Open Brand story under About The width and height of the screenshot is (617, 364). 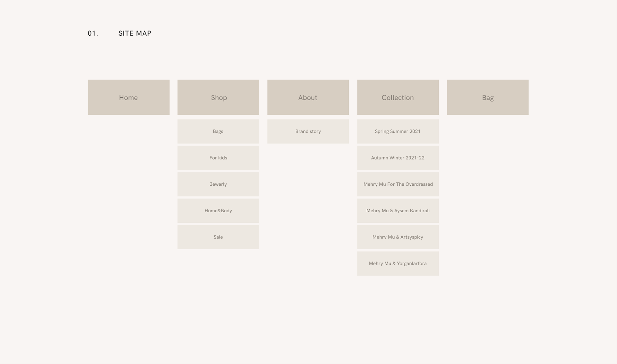tap(308, 131)
